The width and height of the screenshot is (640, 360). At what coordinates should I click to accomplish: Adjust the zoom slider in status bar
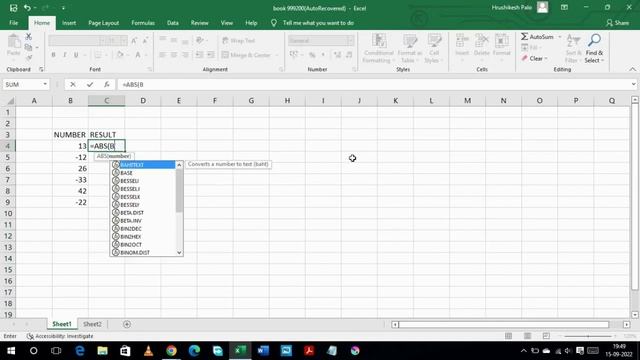[x=588, y=336]
